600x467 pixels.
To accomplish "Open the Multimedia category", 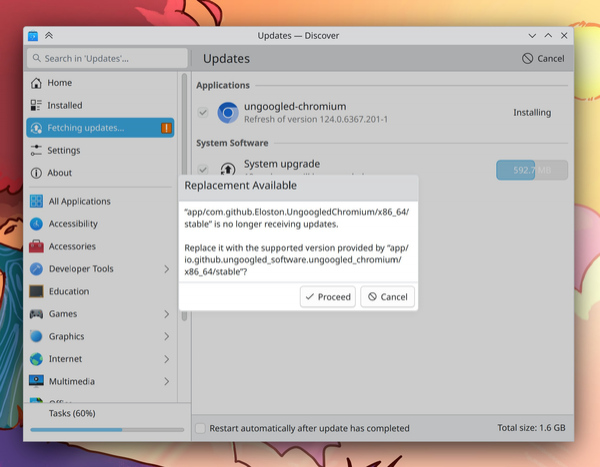I will pyautogui.click(x=72, y=381).
